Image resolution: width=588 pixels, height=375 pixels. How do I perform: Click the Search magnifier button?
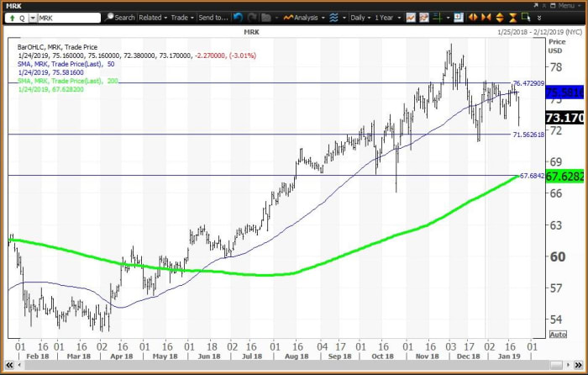[x=120, y=17]
